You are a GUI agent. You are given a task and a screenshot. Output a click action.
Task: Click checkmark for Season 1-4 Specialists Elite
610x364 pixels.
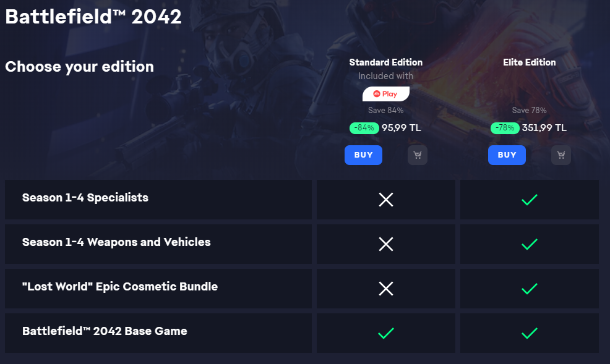click(x=530, y=200)
